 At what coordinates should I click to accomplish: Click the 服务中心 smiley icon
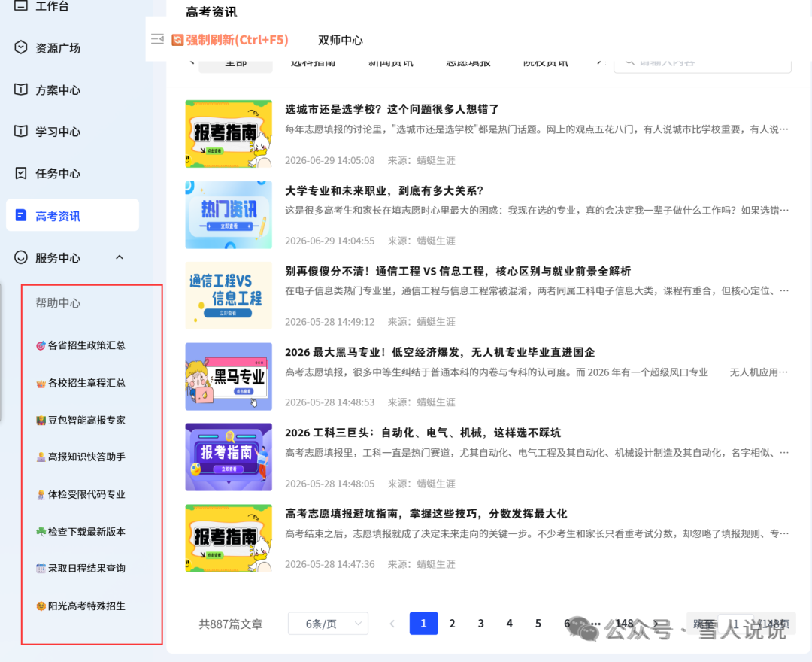click(x=21, y=257)
